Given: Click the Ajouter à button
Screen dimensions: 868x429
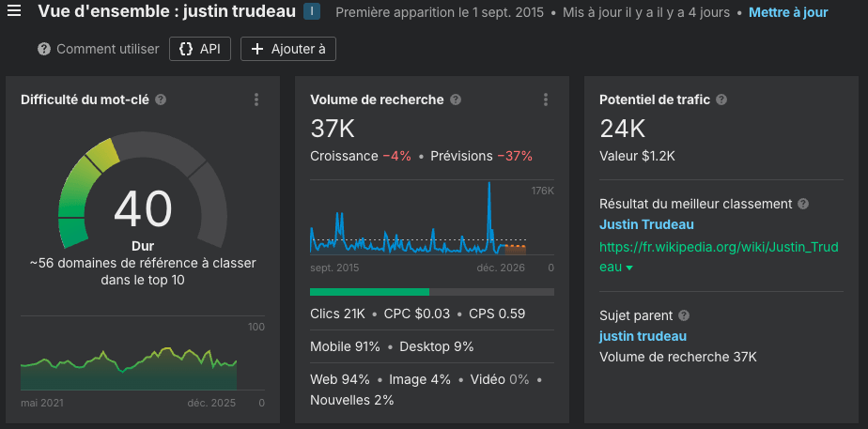Looking at the screenshot, I should pos(287,49).
